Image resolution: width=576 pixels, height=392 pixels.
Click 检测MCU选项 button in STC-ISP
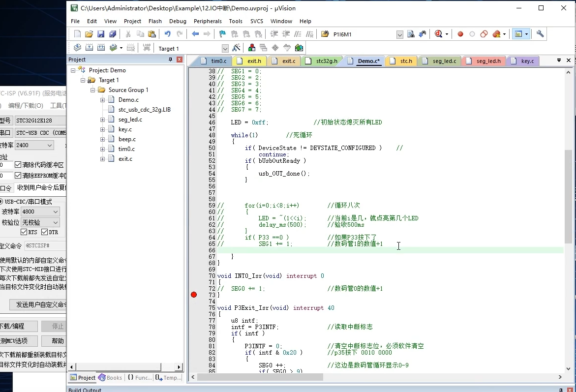tap(17, 341)
